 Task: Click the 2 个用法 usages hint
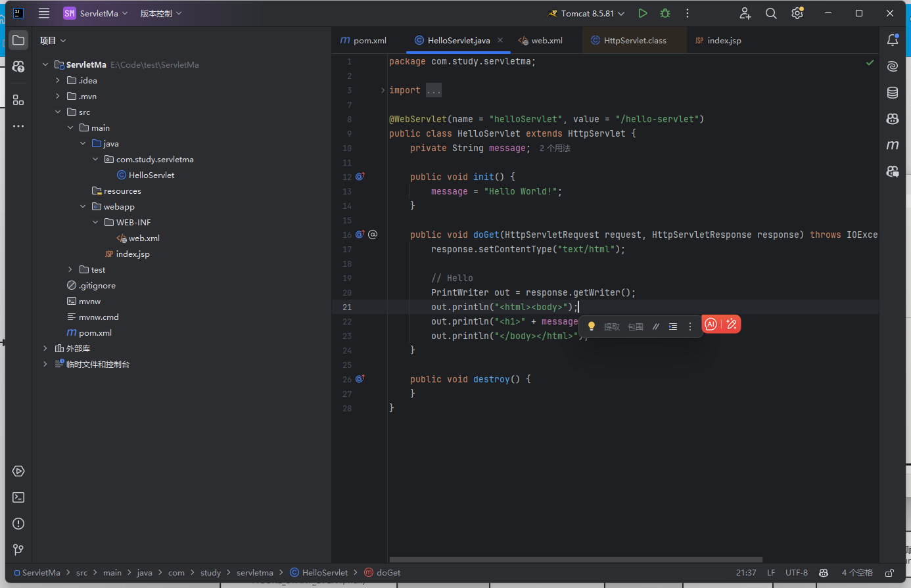pos(555,148)
